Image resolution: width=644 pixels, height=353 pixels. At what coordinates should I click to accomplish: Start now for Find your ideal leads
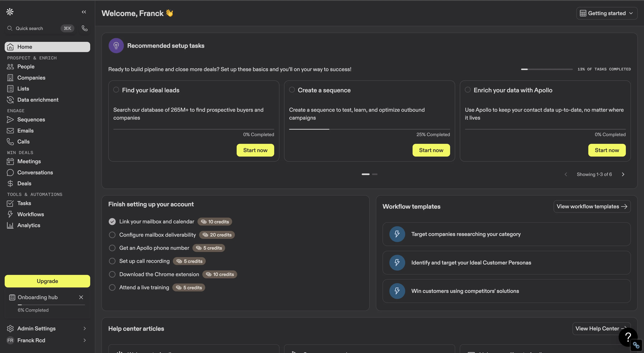tap(255, 150)
